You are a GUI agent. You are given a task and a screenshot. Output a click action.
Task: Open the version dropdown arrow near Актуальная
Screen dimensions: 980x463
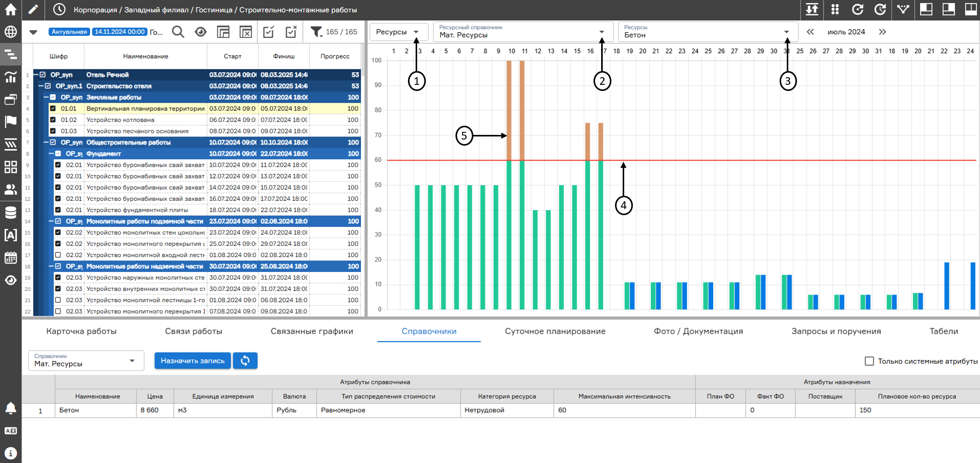[x=33, y=32]
